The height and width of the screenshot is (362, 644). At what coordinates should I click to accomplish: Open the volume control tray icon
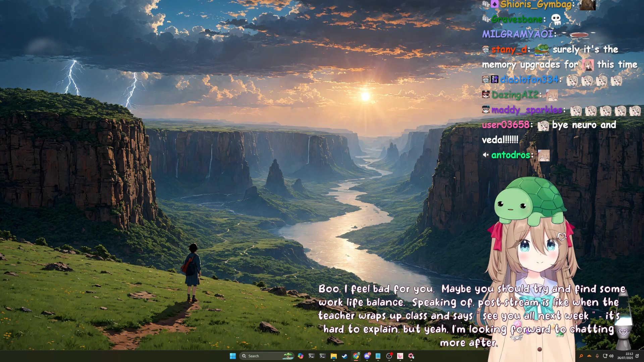(611, 356)
